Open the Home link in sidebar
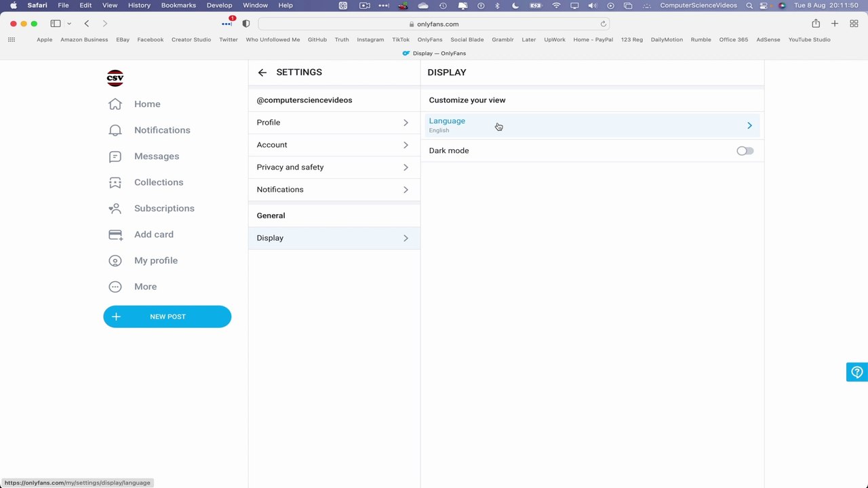 coord(147,104)
